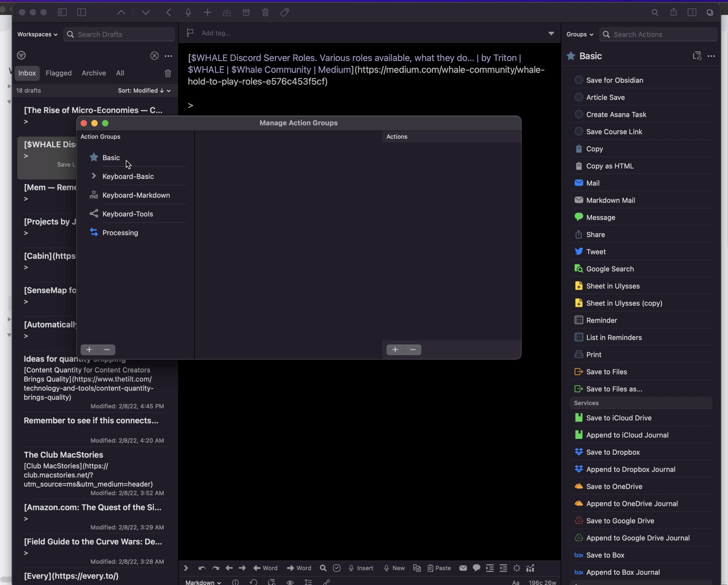The width and height of the screenshot is (728, 585).
Task: Remove action group with minus button
Action: (x=107, y=350)
